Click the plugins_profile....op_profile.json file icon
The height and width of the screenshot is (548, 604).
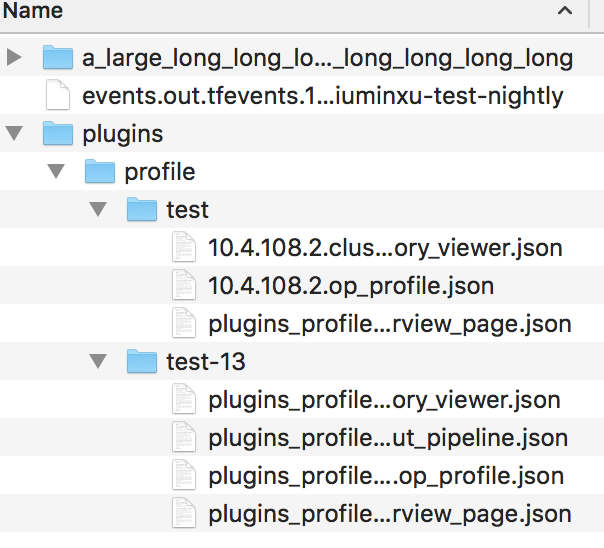184,475
